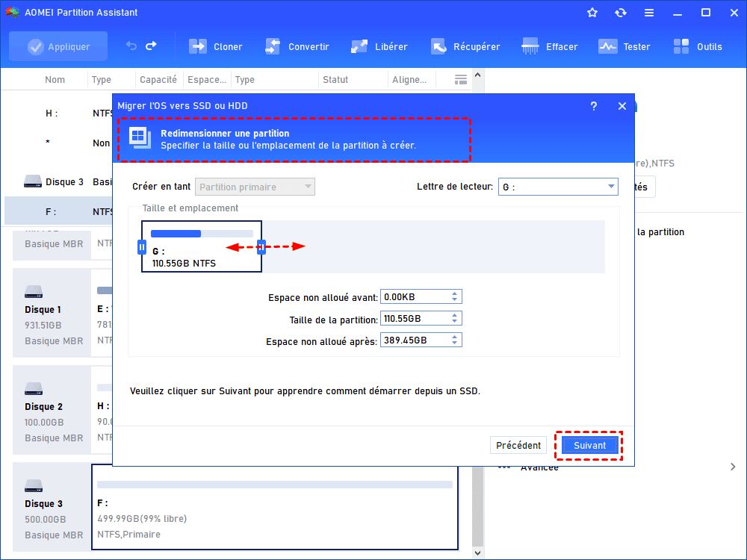The height and width of the screenshot is (560, 747).
Task: Click the AOMEI app logo icon
Action: [x=13, y=13]
